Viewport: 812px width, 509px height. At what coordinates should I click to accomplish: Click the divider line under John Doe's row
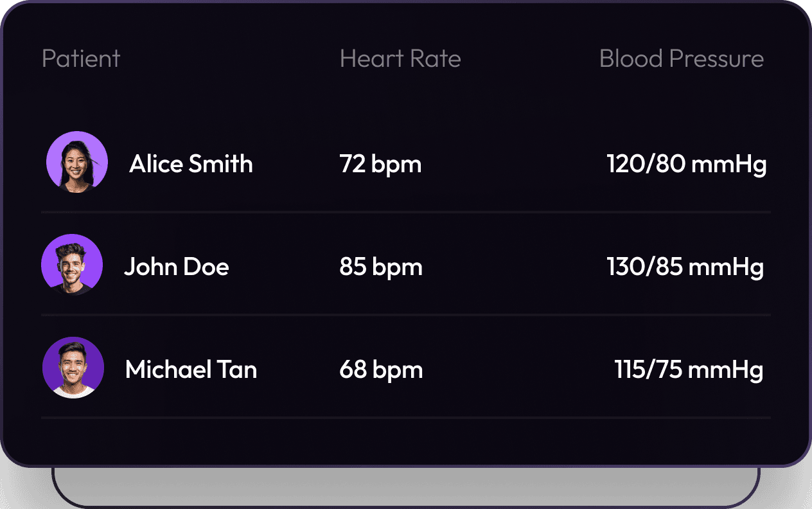[406, 314]
